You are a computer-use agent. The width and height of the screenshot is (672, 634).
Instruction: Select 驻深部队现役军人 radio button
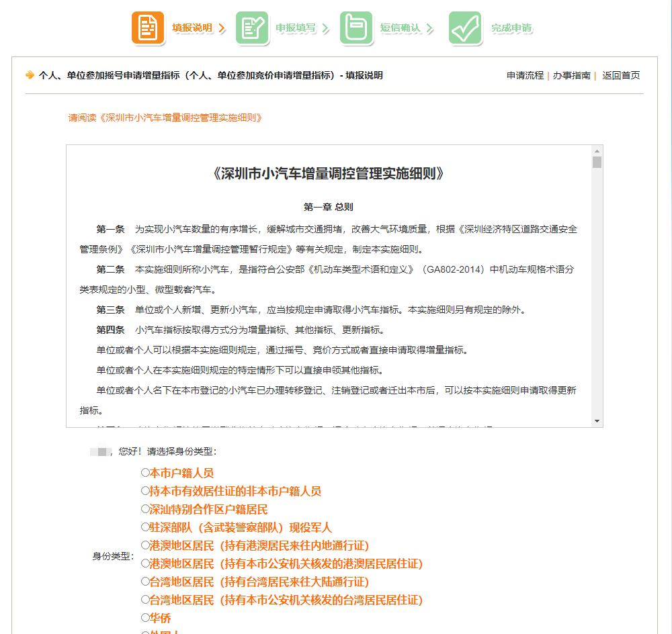[x=145, y=527]
